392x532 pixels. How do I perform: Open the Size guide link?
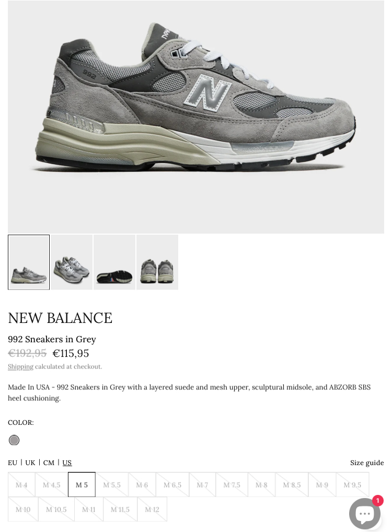(367, 463)
